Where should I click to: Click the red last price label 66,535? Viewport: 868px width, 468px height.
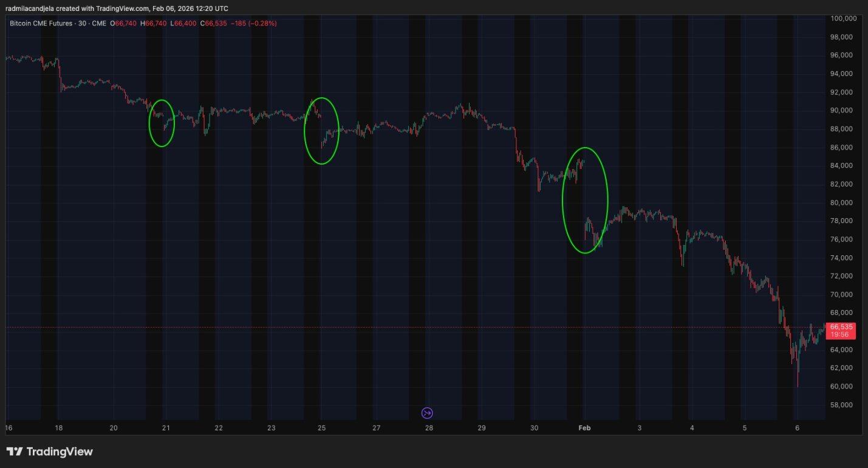coord(840,327)
